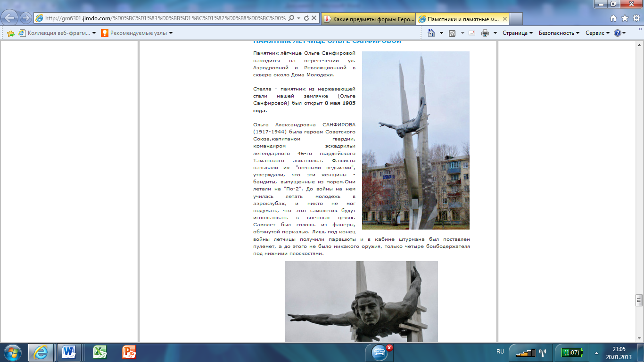Open Microsoft Excel from the taskbar
The image size is (644, 362).
coord(99,352)
